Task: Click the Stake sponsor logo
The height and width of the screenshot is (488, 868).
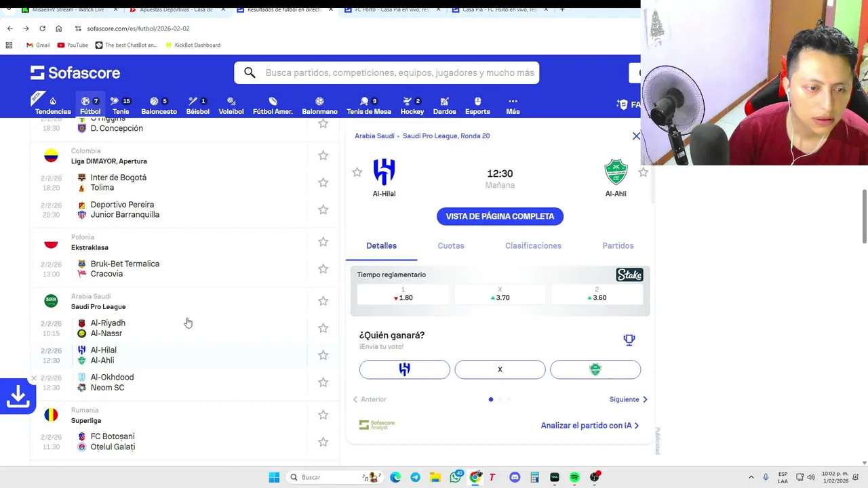Action: click(629, 275)
